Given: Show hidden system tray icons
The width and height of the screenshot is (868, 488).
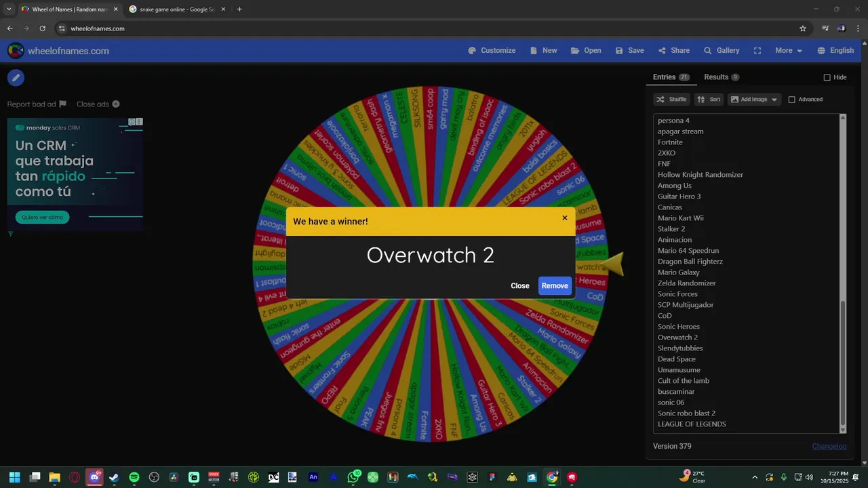Looking at the screenshot, I should pos(753,477).
